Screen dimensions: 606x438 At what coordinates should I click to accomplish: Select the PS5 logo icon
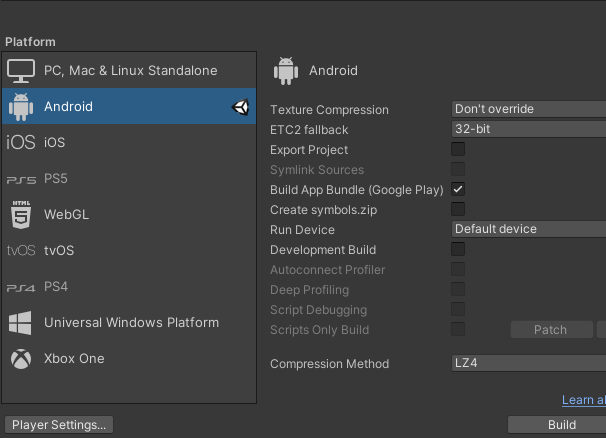click(21, 180)
